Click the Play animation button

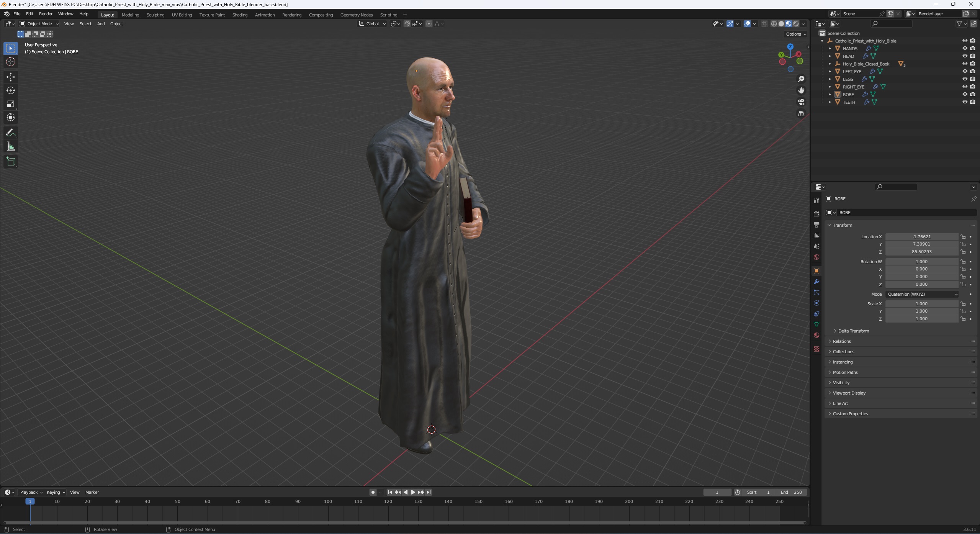pyautogui.click(x=413, y=492)
